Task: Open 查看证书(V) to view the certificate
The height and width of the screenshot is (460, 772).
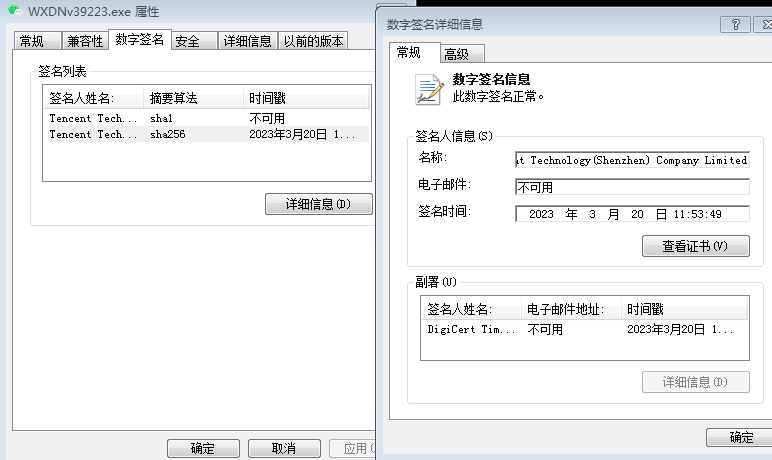Action: point(695,246)
